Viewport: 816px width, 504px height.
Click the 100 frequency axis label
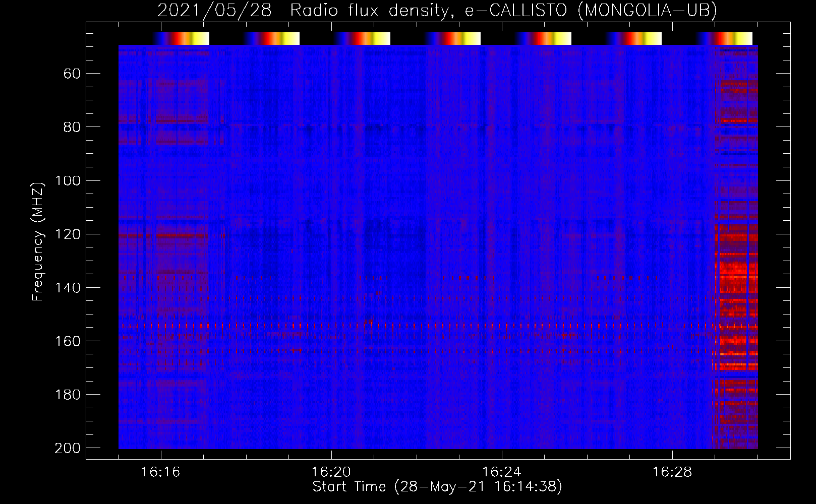click(x=68, y=181)
